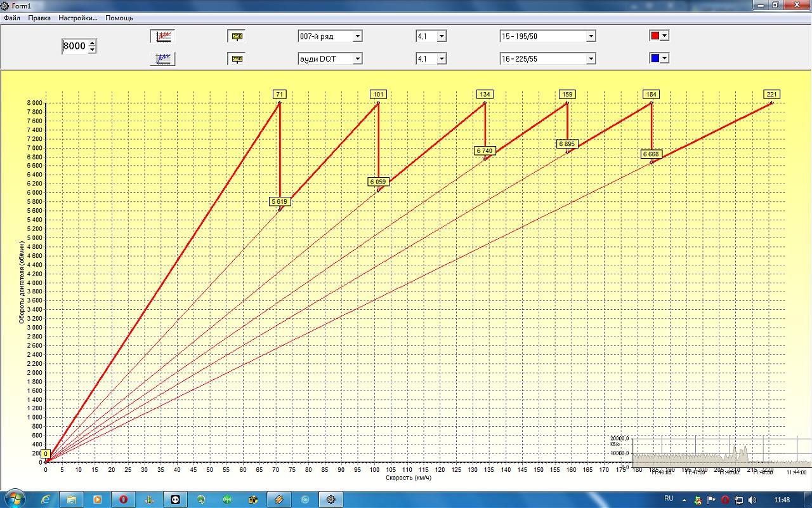Open the Правка menu

39,18
